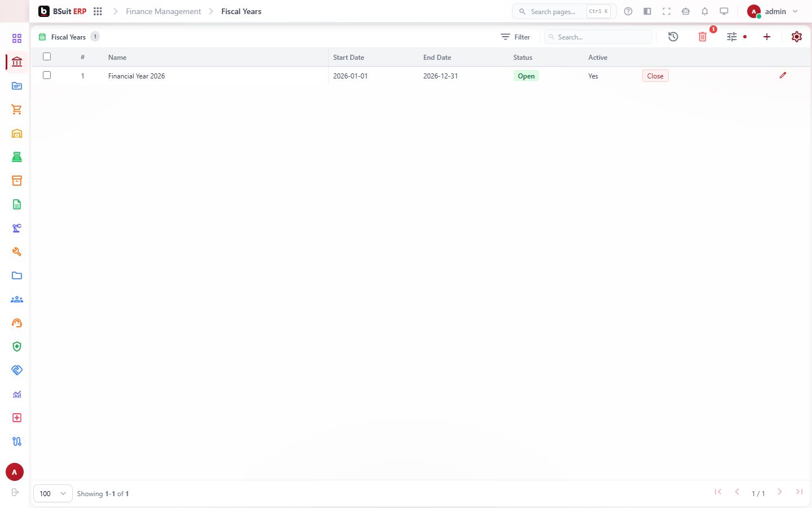Open the orange archive box sidebar icon
The width and height of the screenshot is (812, 508).
[17, 181]
